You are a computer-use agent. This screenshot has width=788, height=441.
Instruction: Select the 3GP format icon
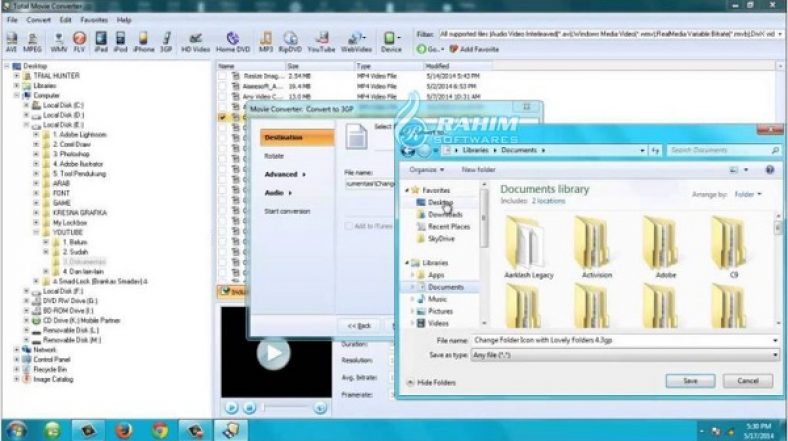[x=166, y=42]
